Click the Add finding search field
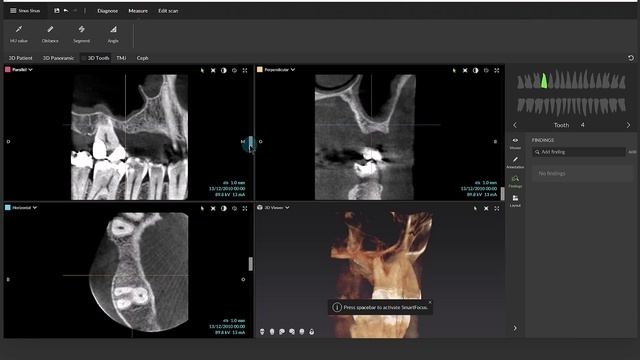The height and width of the screenshot is (360, 640). coord(579,152)
